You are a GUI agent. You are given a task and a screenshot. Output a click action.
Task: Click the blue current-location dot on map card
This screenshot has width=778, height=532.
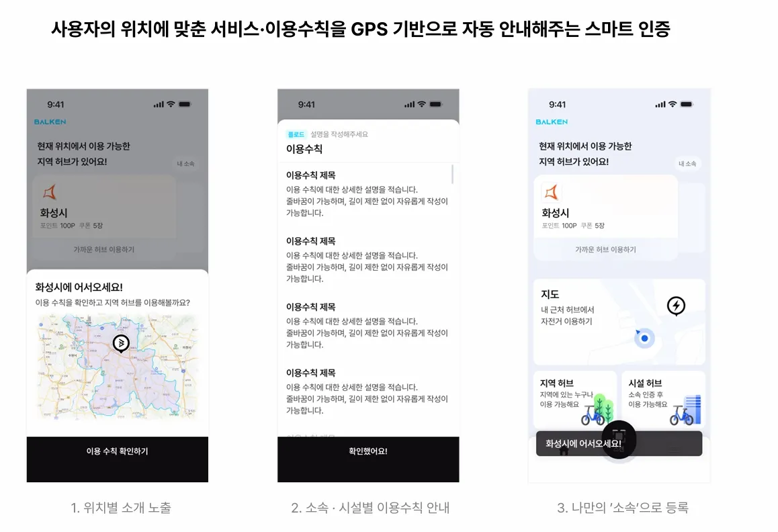click(644, 339)
